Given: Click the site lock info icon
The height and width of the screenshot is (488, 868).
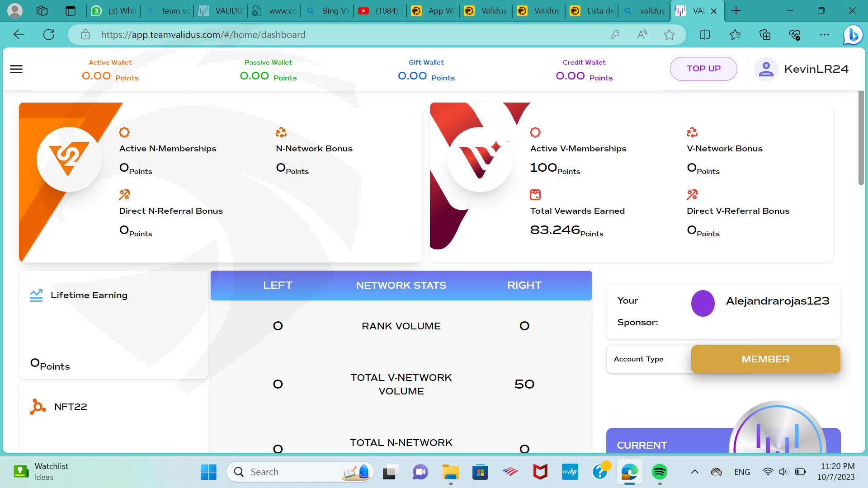Looking at the screenshot, I should [85, 35].
